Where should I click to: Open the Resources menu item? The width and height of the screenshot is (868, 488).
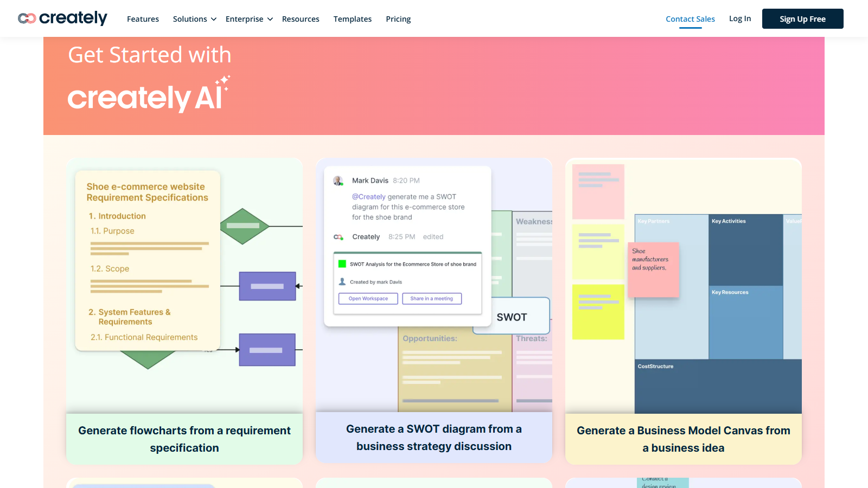click(301, 19)
